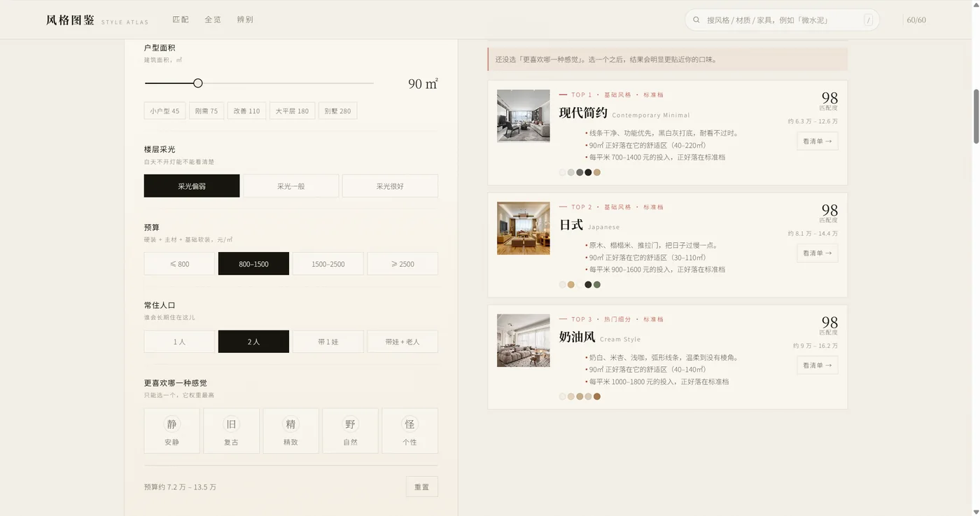980x516 pixels.
Task: Open 看清单 for 现代简约
Action: pos(817,141)
